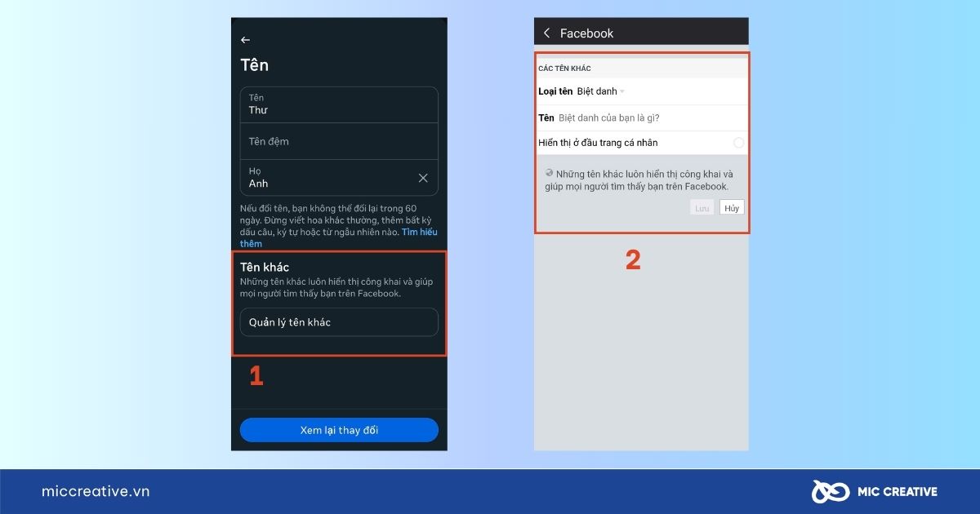The width and height of the screenshot is (980, 514).
Task: Tap the back arrow above the Tên heading
Action: point(245,40)
